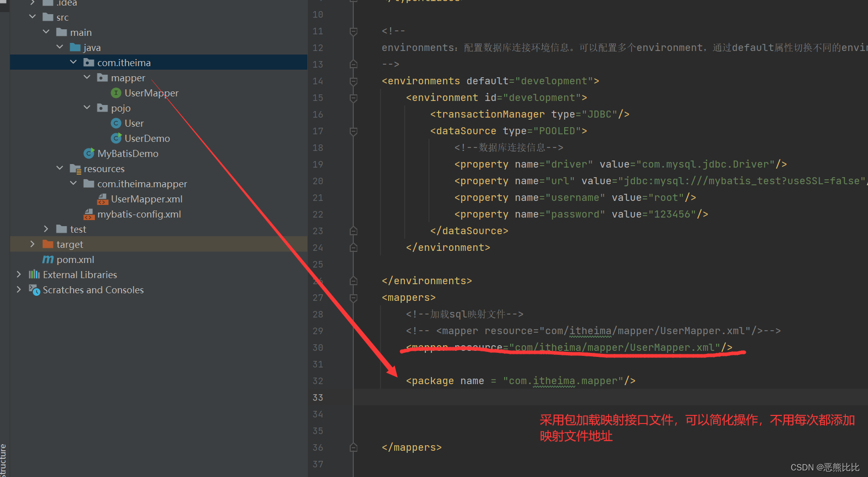Screen dimensions: 868x477
Task: Select mybatis-config.xml in project tree
Action: [139, 214]
